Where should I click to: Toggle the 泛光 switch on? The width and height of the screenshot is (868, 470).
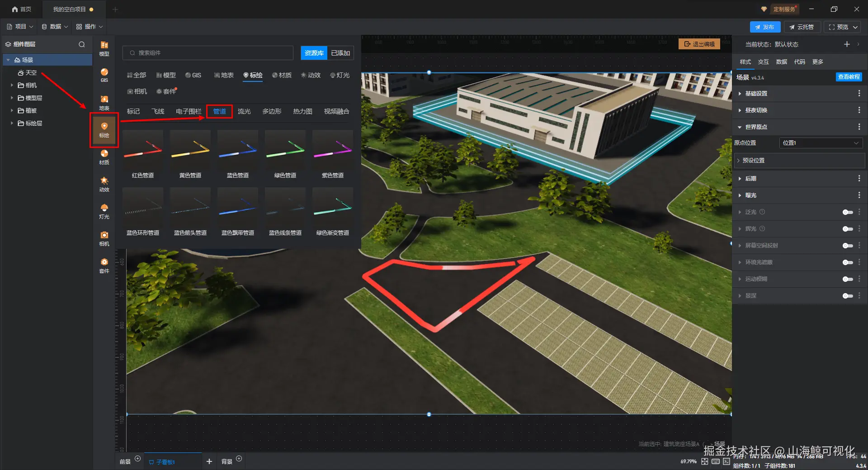[x=848, y=212]
